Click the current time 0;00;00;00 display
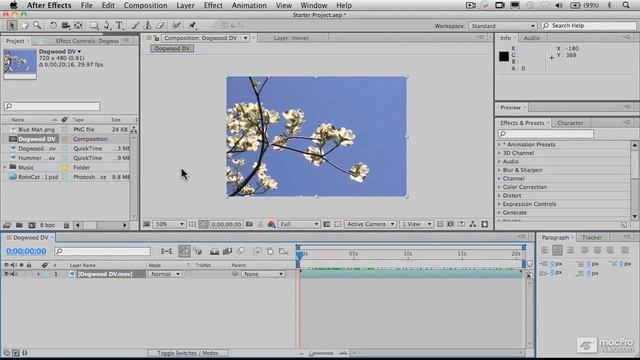Screen dimensions: 640x360 click(x=26, y=251)
